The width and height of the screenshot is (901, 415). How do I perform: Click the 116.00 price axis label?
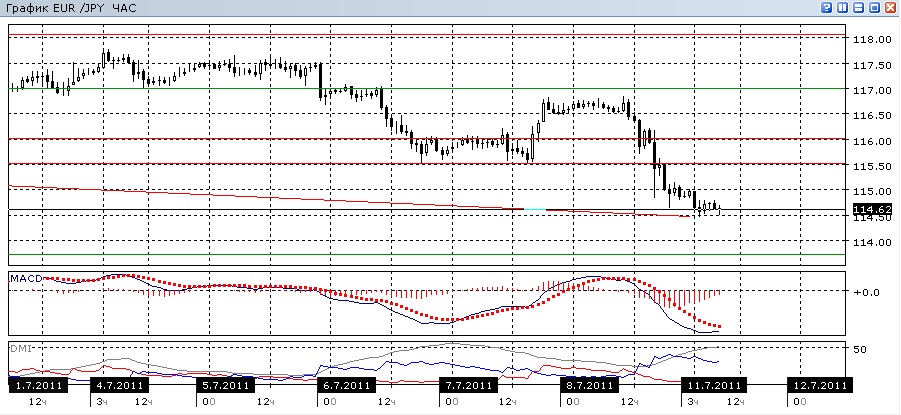point(871,141)
